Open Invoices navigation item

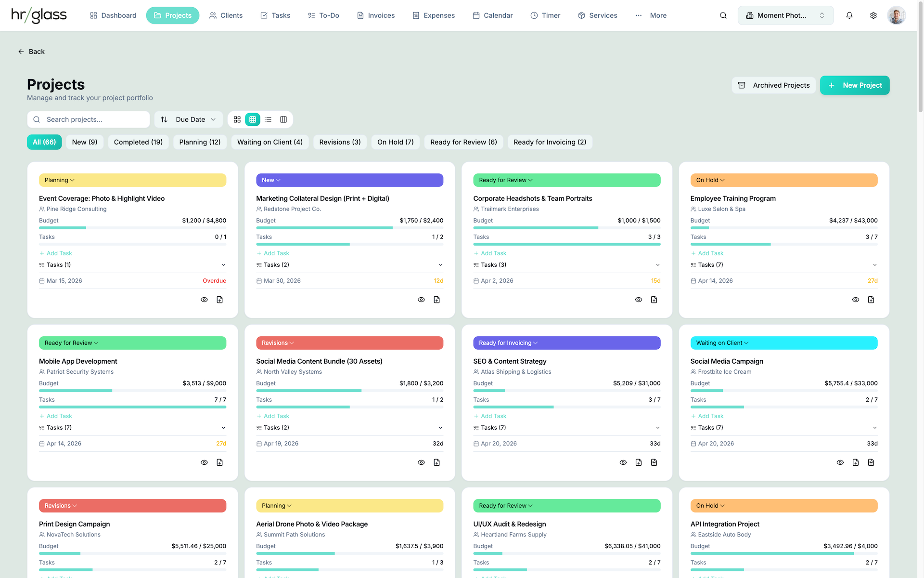click(376, 15)
